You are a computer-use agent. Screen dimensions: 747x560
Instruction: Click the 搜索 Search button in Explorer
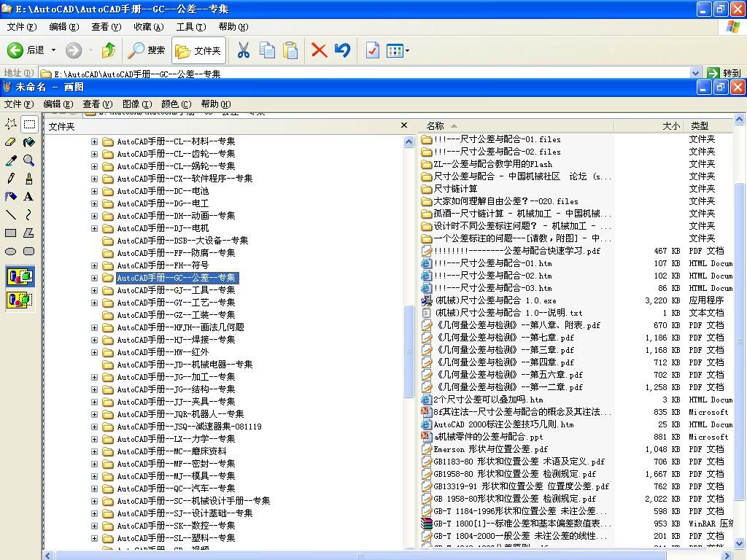(x=147, y=50)
